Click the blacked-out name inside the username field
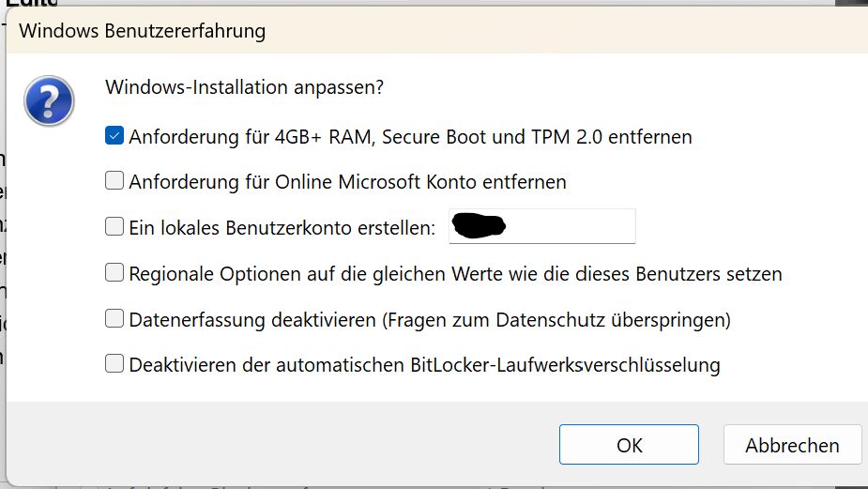The width and height of the screenshot is (868, 489). pyautogui.click(x=479, y=225)
